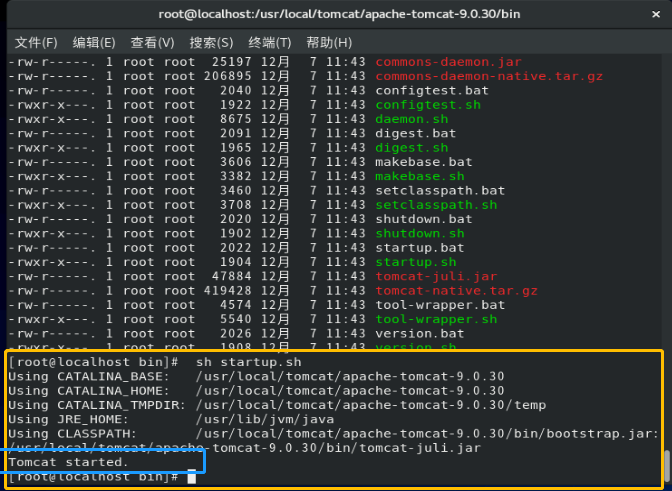Open the 文件(F) menu
This screenshot has width=672, height=491.
[36, 42]
